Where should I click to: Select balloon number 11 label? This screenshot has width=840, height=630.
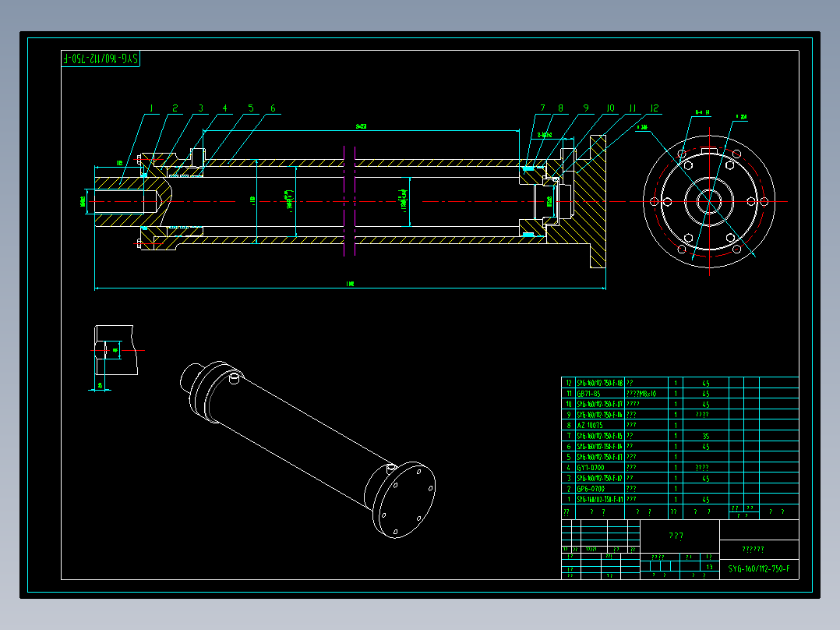point(632,108)
